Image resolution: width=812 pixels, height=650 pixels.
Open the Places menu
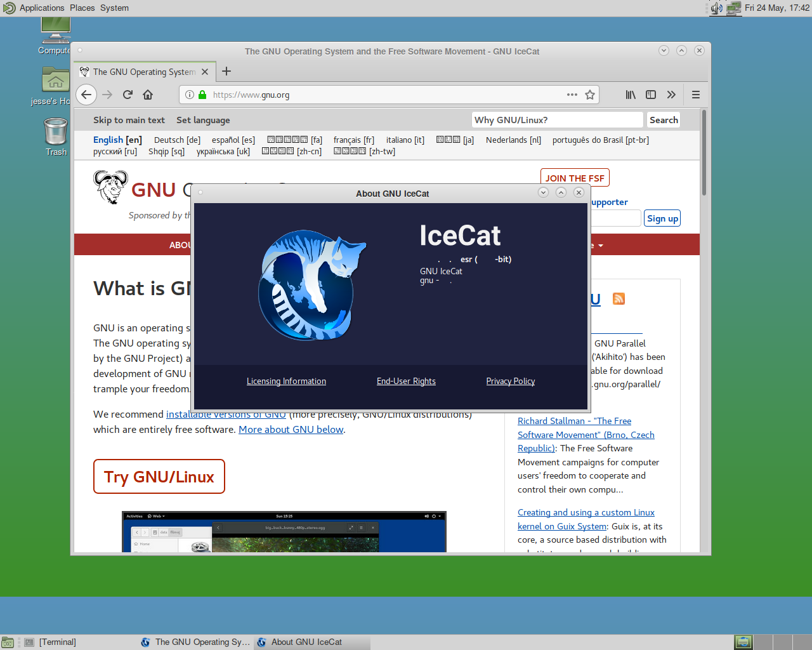[x=82, y=8]
